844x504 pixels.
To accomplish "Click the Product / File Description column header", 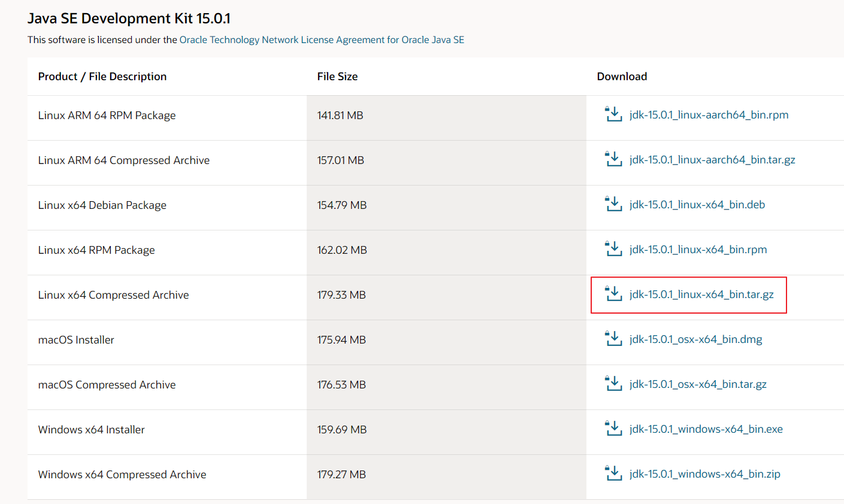I will click(x=102, y=77).
